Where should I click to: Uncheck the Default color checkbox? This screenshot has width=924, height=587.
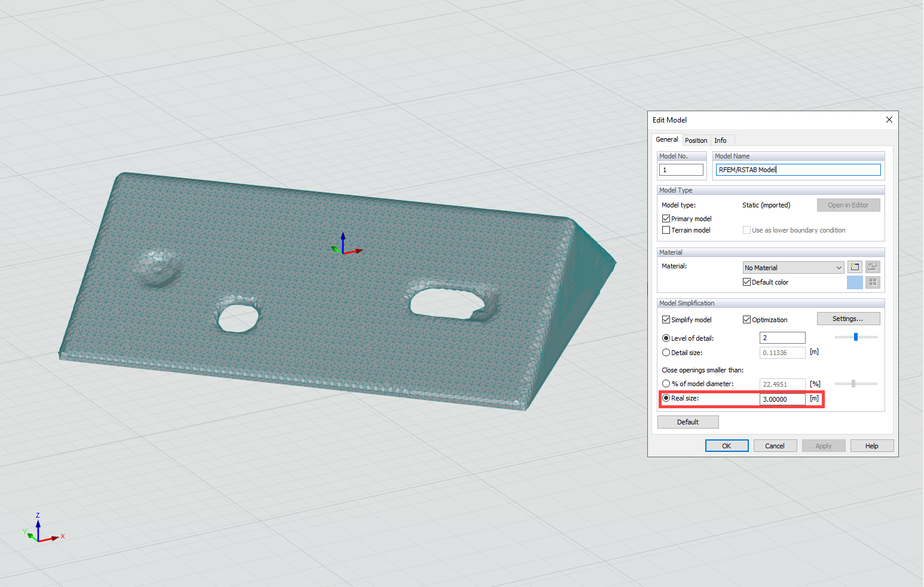746,282
